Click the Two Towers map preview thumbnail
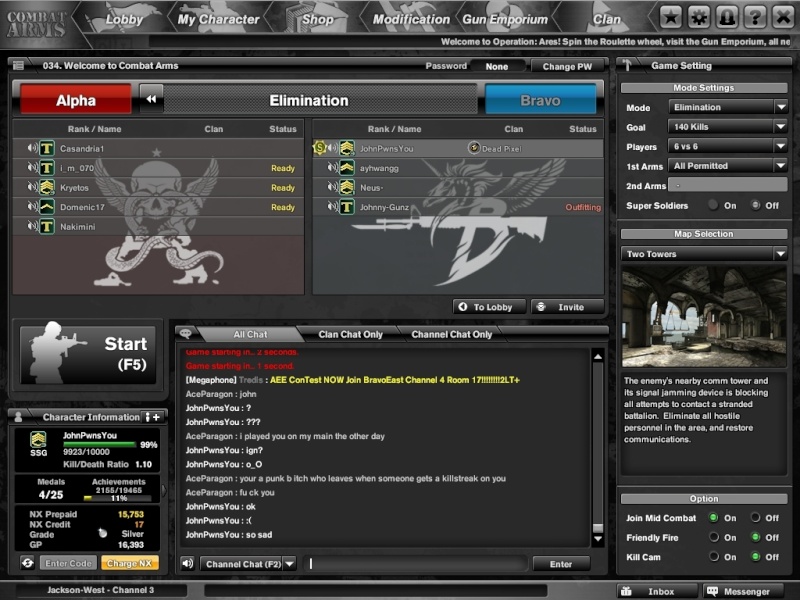Image resolution: width=800 pixels, height=600 pixels. (x=704, y=317)
